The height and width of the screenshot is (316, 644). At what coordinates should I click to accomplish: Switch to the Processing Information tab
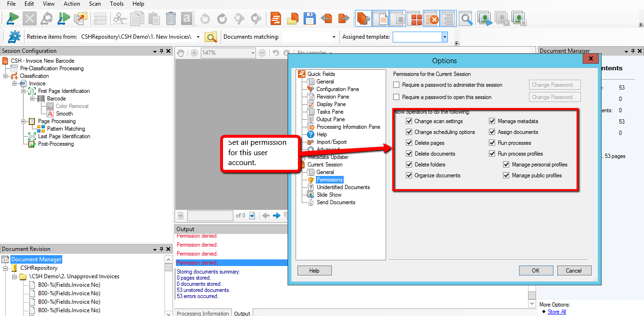[203, 313]
